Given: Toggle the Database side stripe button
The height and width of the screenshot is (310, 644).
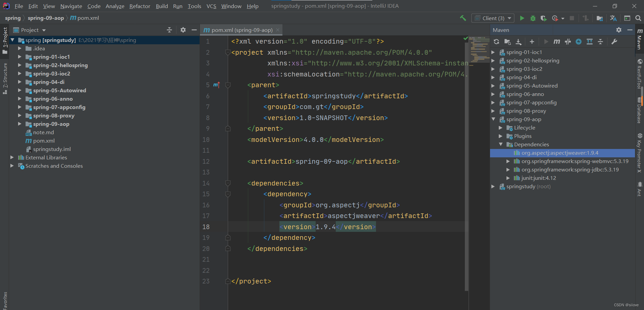Looking at the screenshot, I should (640, 111).
